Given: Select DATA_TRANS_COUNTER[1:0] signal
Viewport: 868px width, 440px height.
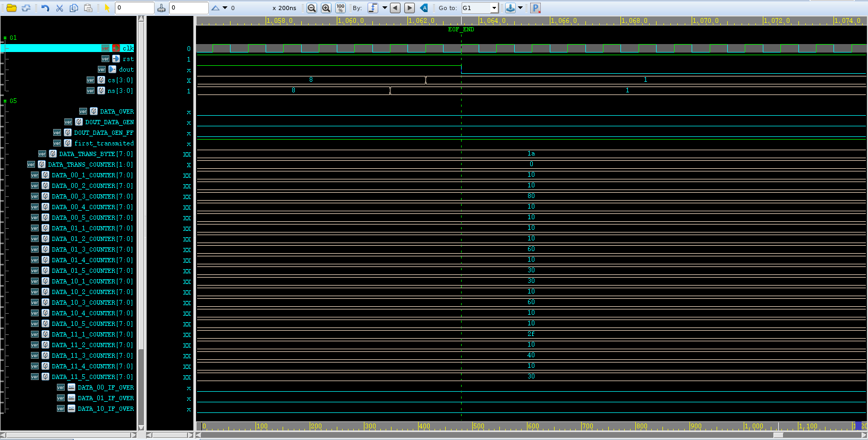Looking at the screenshot, I should pyautogui.click(x=91, y=165).
